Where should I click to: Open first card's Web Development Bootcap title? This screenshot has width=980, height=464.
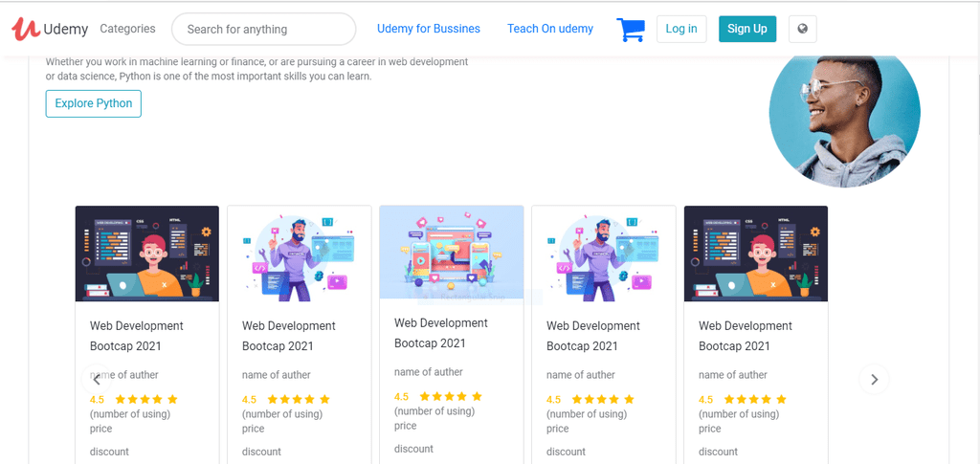[x=137, y=336]
